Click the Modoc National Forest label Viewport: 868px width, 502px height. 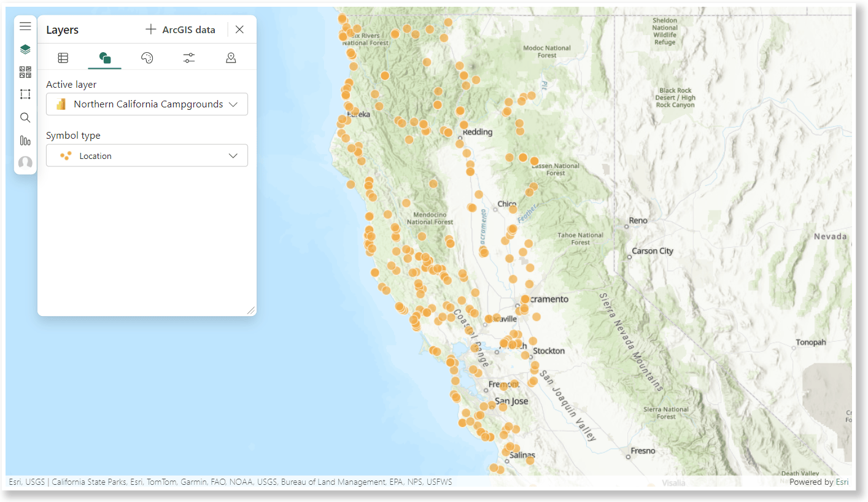(x=547, y=52)
